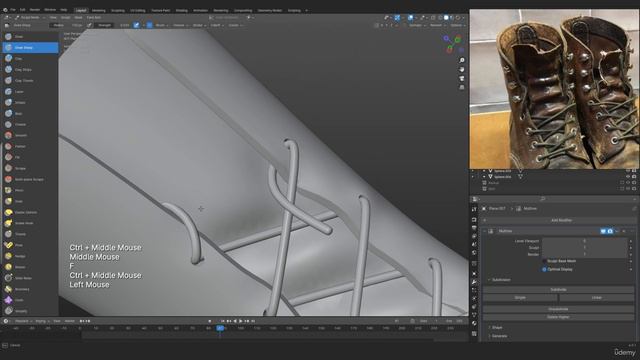Toggle Multires modifier render display

point(610,231)
